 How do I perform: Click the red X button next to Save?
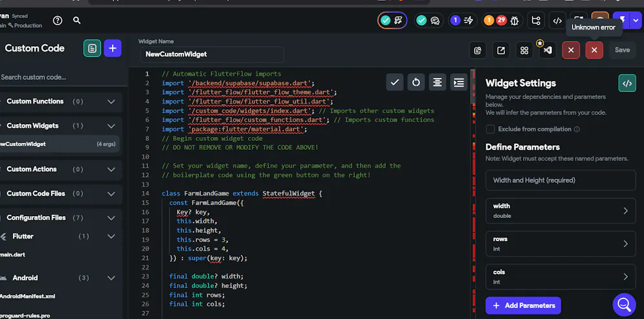pos(594,50)
